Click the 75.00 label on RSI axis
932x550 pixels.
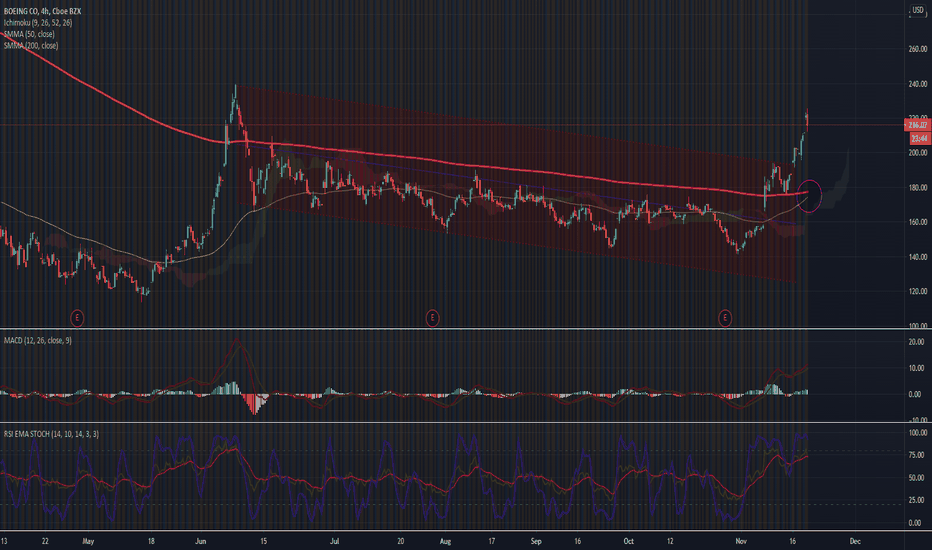pos(917,455)
